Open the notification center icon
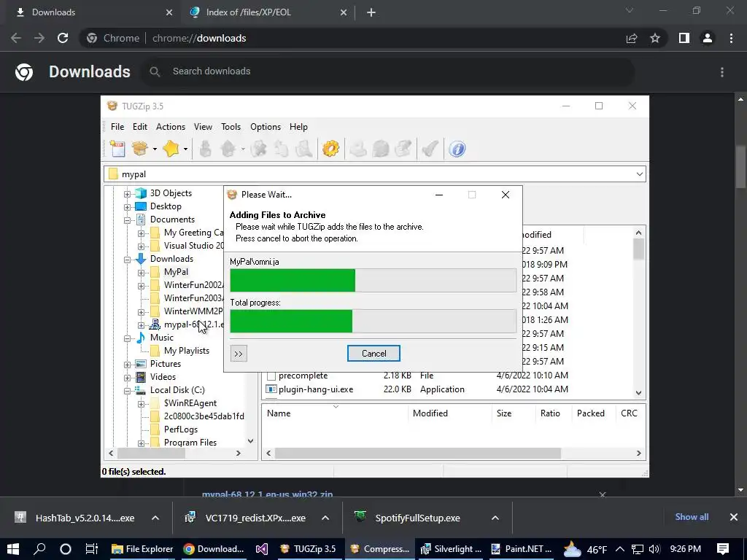 pos(723,549)
